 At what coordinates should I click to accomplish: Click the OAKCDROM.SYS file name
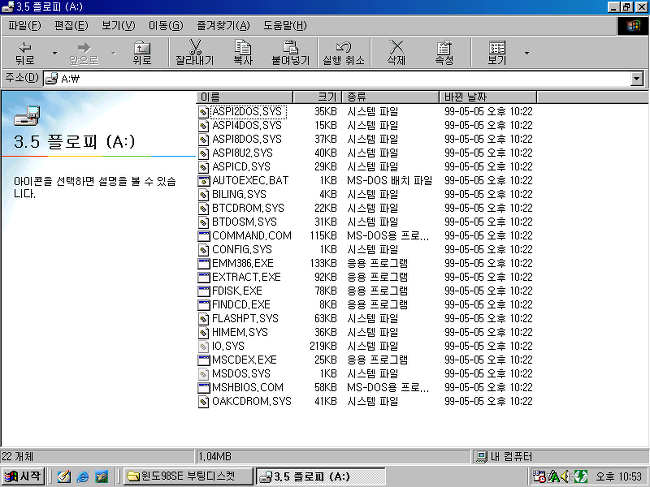pyautogui.click(x=252, y=401)
